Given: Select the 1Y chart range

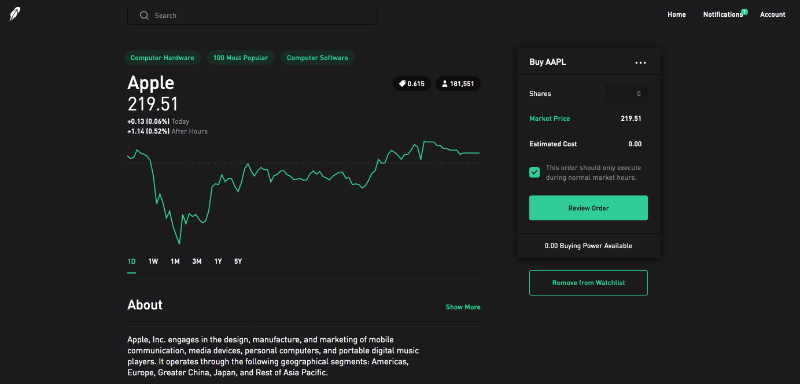Looking at the screenshot, I should 218,262.
